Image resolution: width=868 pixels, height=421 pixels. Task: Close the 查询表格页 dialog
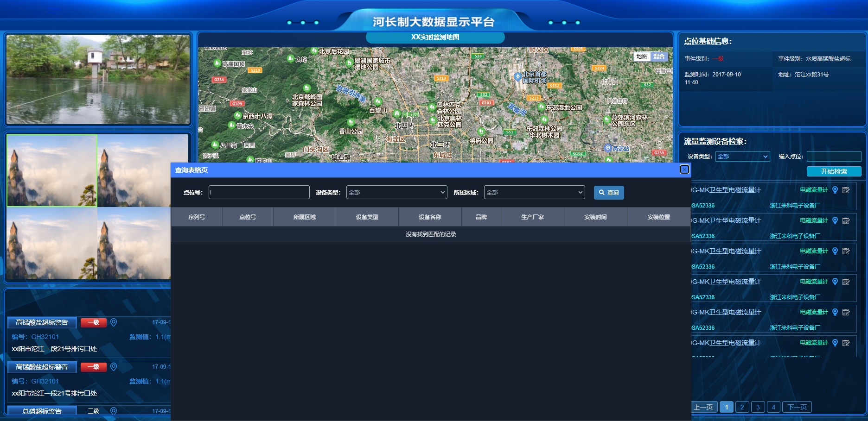pyautogui.click(x=684, y=170)
